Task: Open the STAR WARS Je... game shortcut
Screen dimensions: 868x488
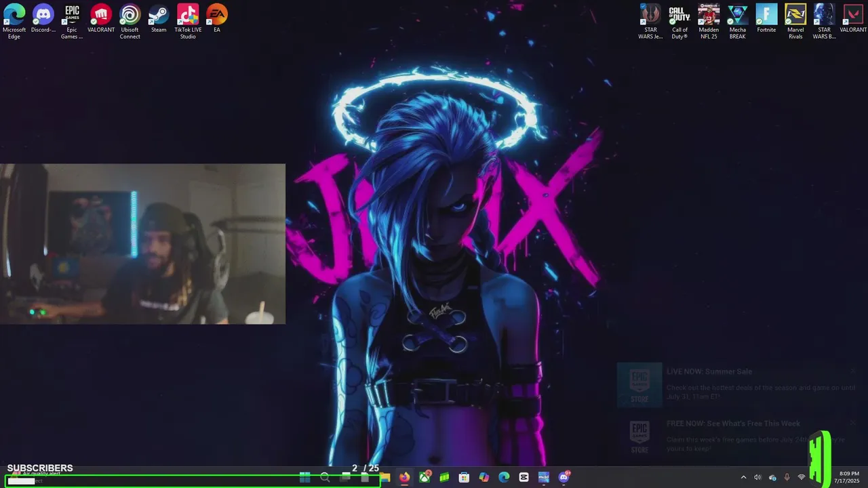Action: [x=650, y=22]
